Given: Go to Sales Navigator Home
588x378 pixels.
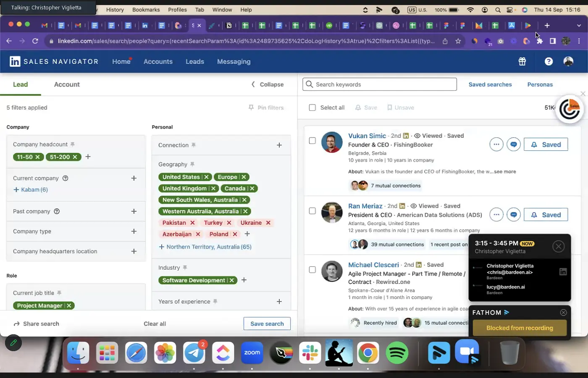Looking at the screenshot, I should [x=121, y=62].
